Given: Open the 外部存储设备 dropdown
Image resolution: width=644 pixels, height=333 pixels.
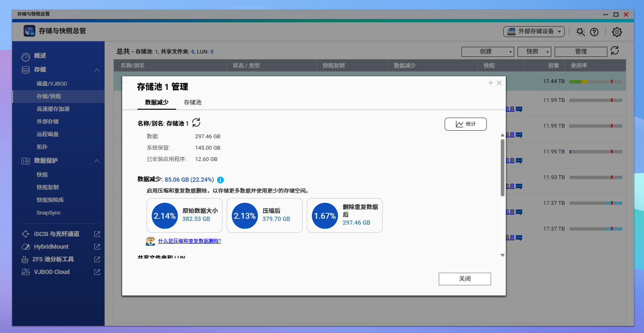Looking at the screenshot, I should point(534,32).
